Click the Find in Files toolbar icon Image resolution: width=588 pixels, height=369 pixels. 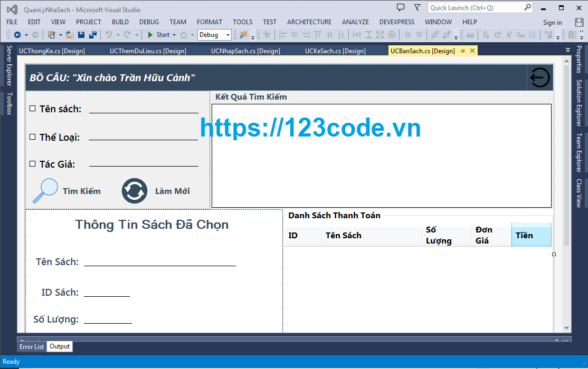(241, 35)
